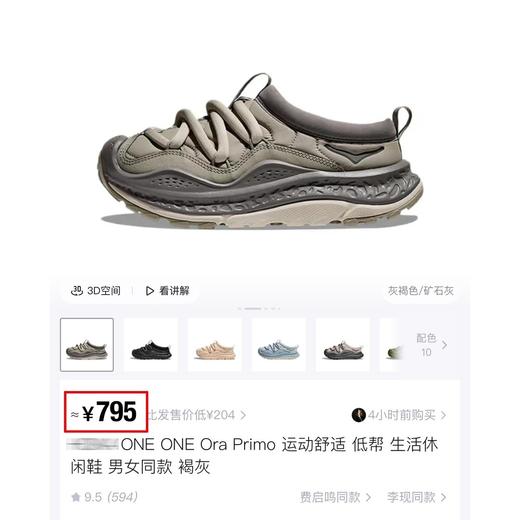Select the grey-brown shoe thumbnail

pyautogui.click(x=87, y=345)
